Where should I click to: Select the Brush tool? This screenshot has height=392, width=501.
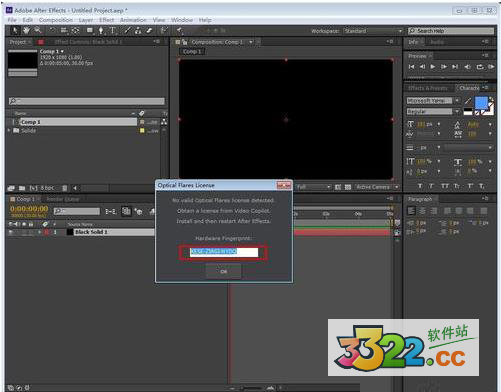[127, 31]
